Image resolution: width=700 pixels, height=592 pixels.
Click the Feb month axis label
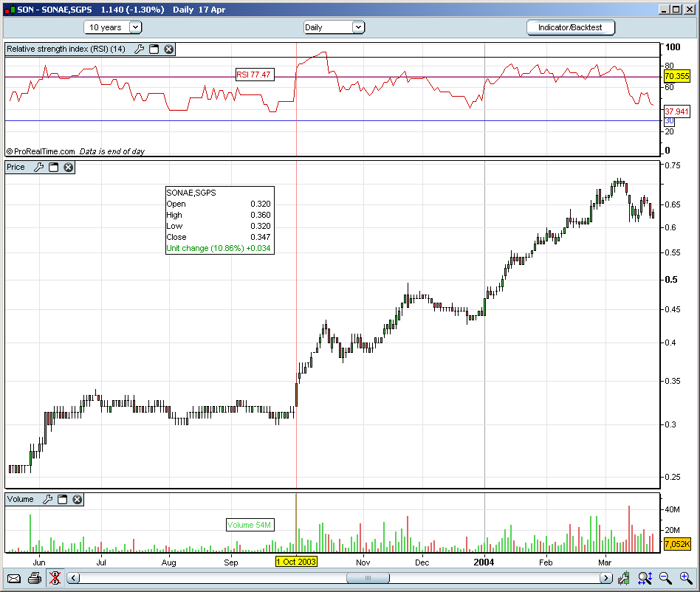(x=546, y=562)
